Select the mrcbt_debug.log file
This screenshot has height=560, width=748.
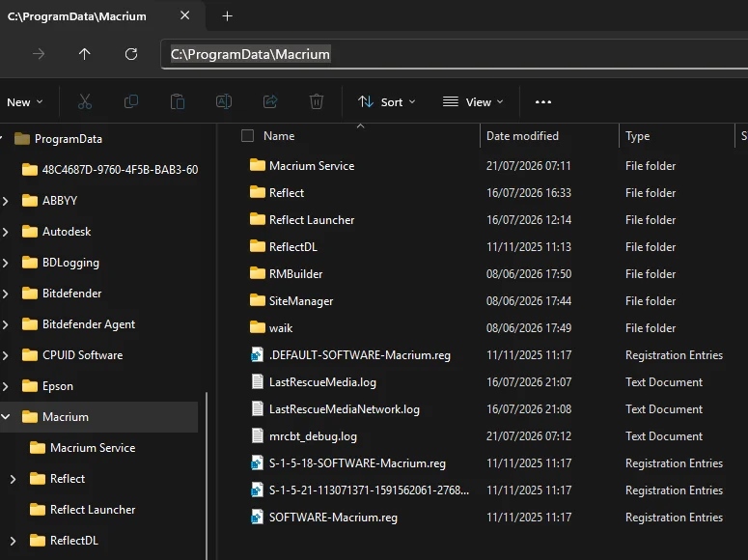tap(313, 436)
